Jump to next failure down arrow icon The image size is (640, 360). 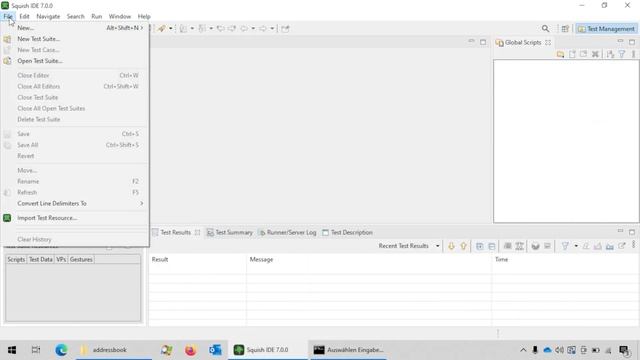451,246
